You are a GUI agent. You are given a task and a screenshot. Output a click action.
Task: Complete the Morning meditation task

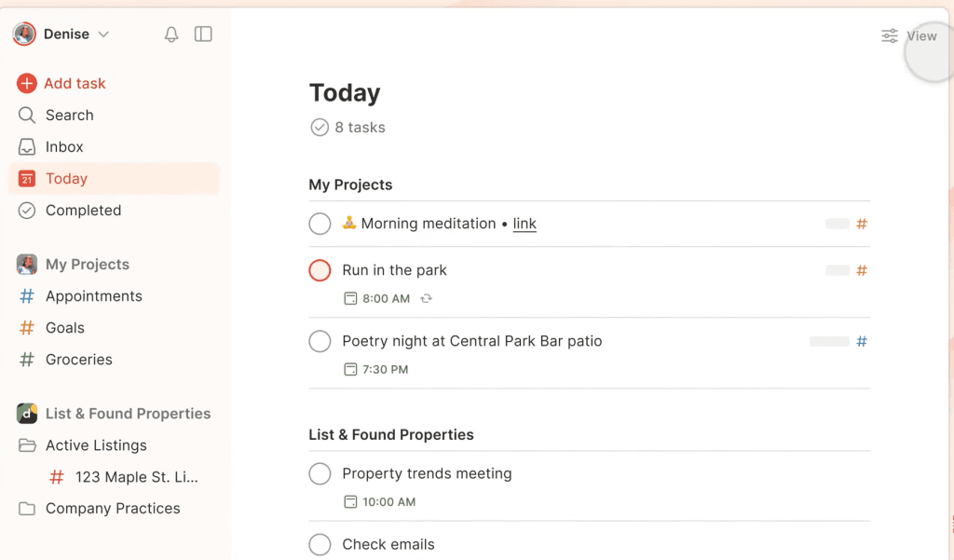coord(320,224)
